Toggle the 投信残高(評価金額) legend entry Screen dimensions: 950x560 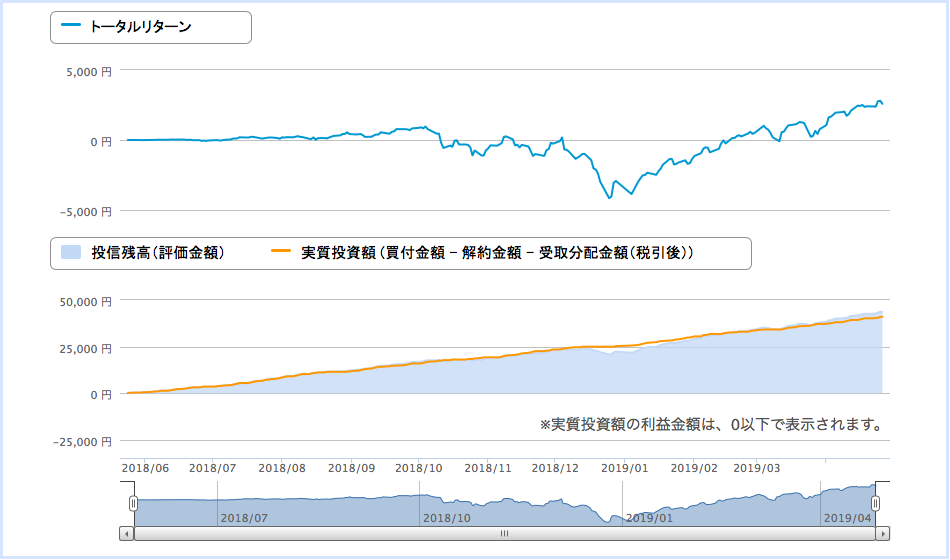tap(143, 253)
